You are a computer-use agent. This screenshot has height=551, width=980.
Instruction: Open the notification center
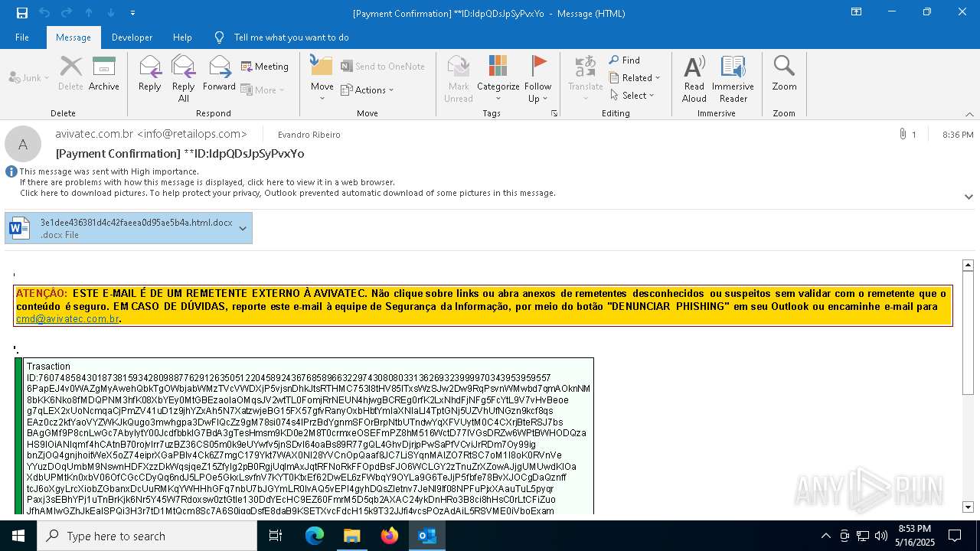(x=955, y=536)
